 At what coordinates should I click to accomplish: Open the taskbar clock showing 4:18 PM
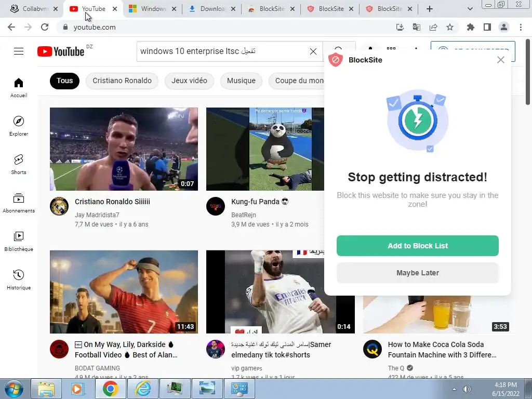[x=506, y=389]
